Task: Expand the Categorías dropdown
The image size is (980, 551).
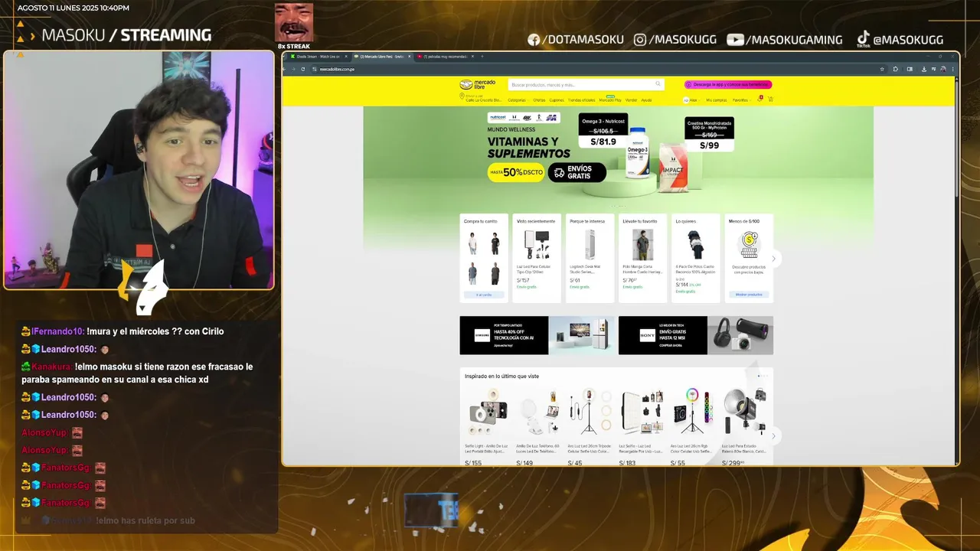Action: pyautogui.click(x=518, y=100)
